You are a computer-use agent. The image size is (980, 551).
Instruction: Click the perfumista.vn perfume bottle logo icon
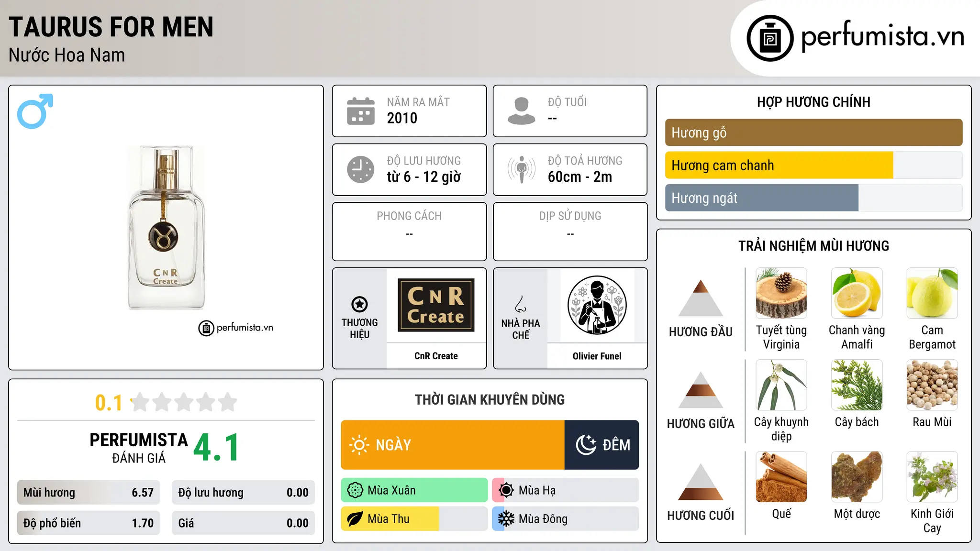click(x=770, y=38)
